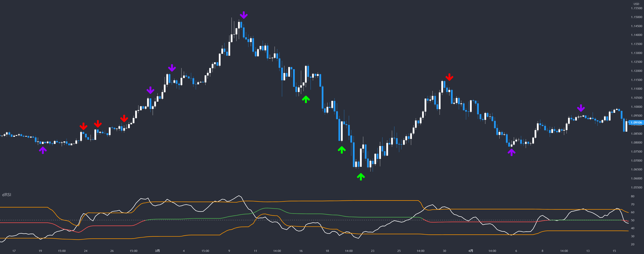The image size is (644, 254).
Task: Click the red sell arrow near the March 30 high
Action: tap(450, 77)
